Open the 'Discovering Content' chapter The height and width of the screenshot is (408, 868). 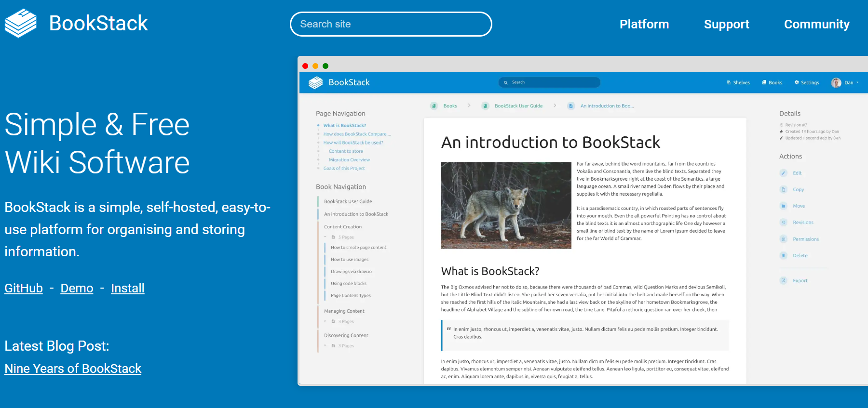[x=346, y=336]
